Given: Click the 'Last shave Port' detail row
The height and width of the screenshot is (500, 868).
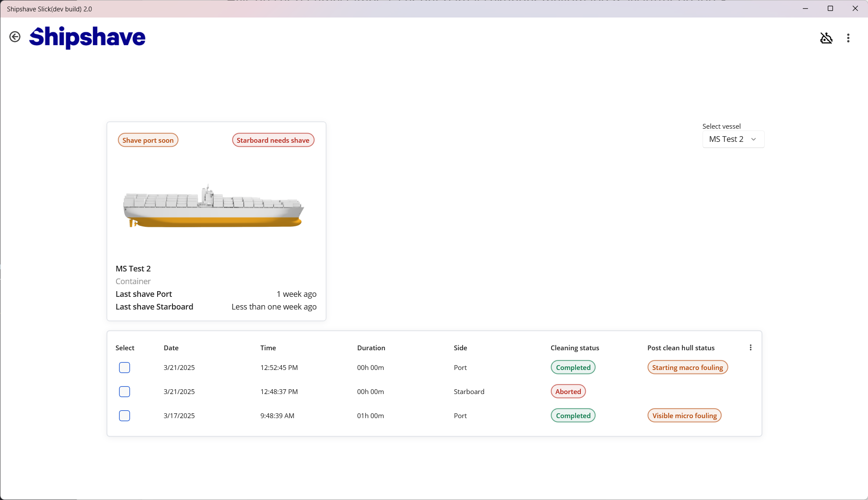Looking at the screenshot, I should pyautogui.click(x=144, y=294).
